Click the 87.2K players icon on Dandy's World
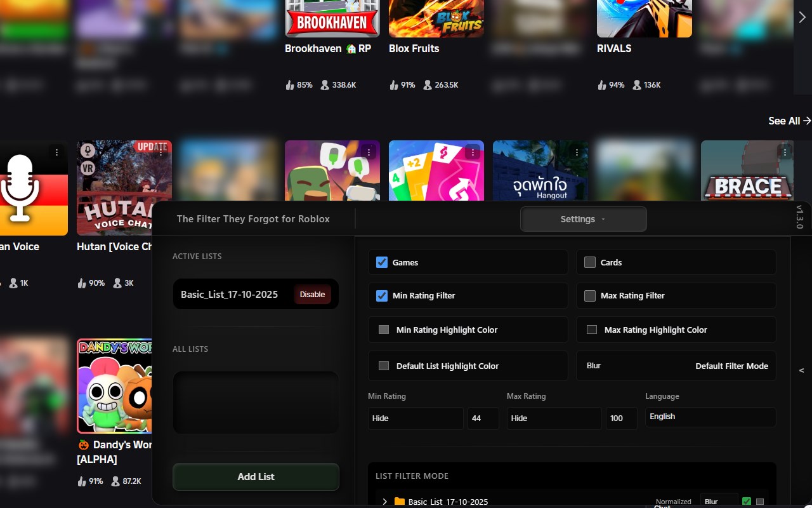The height and width of the screenshot is (508, 812). coord(116,481)
